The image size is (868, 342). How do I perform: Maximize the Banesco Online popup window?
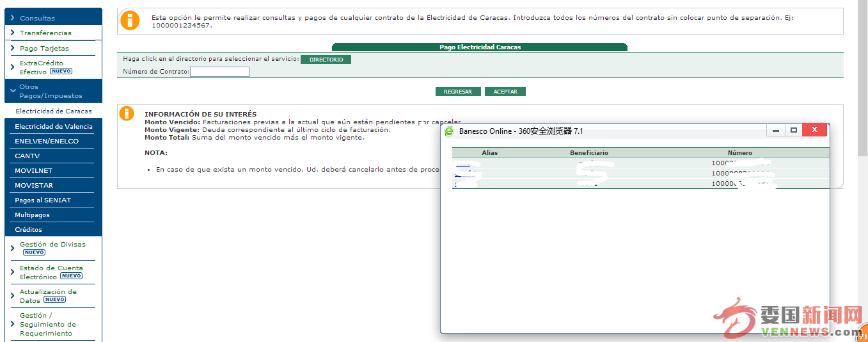pyautogui.click(x=793, y=130)
